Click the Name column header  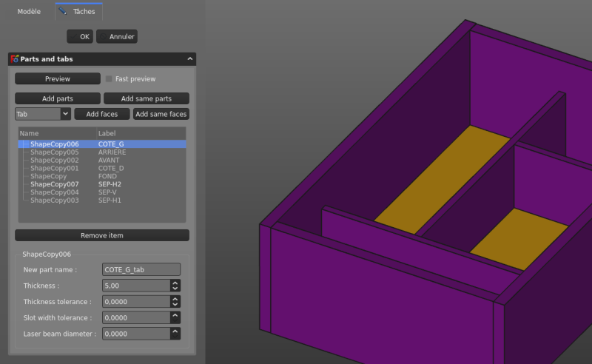tap(58, 133)
